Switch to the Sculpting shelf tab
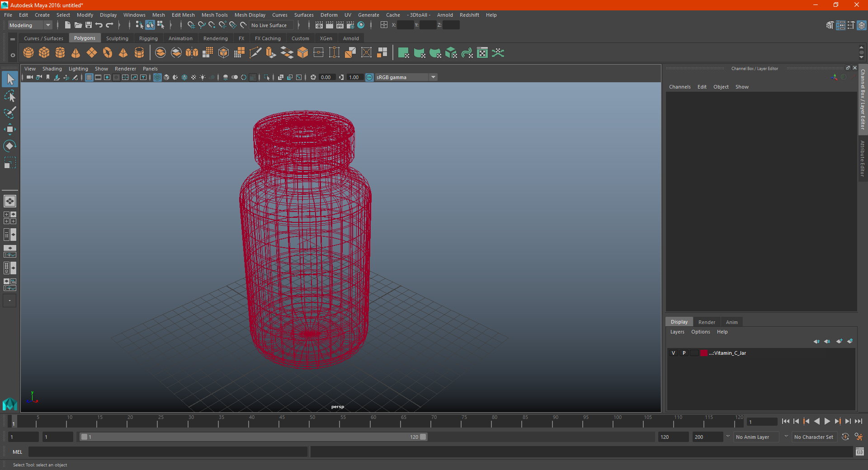868x470 pixels. (117, 38)
